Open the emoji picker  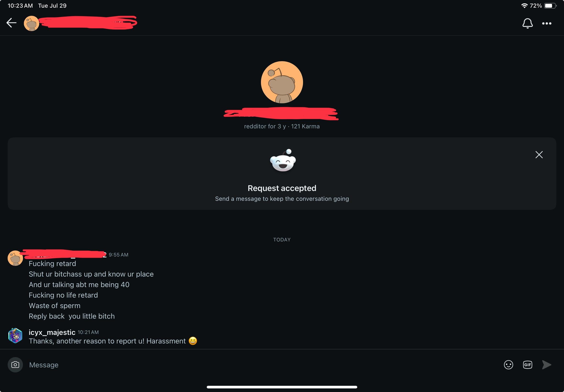point(508,365)
